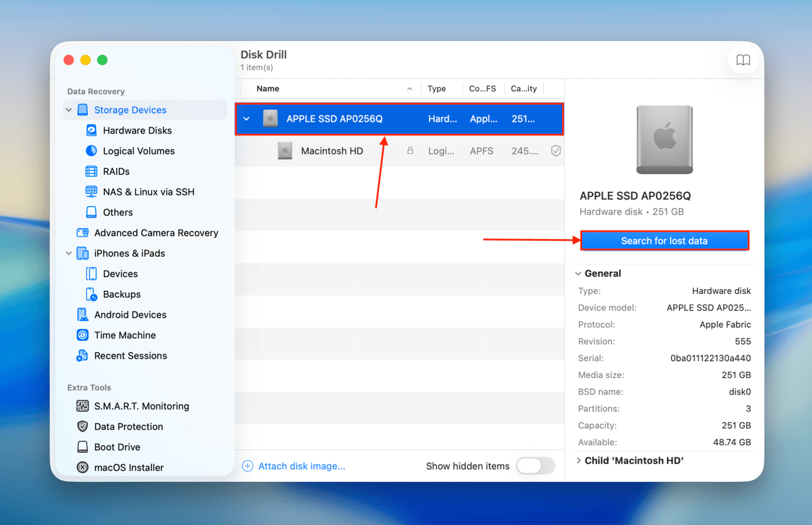The height and width of the screenshot is (525, 812).
Task: Enable the Show hidden items switch
Action: point(536,466)
